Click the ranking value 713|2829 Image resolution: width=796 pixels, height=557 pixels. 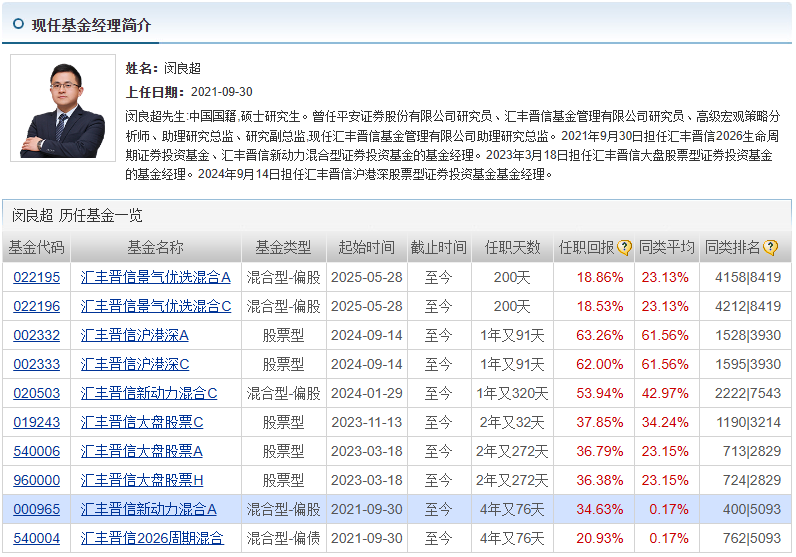(x=752, y=451)
